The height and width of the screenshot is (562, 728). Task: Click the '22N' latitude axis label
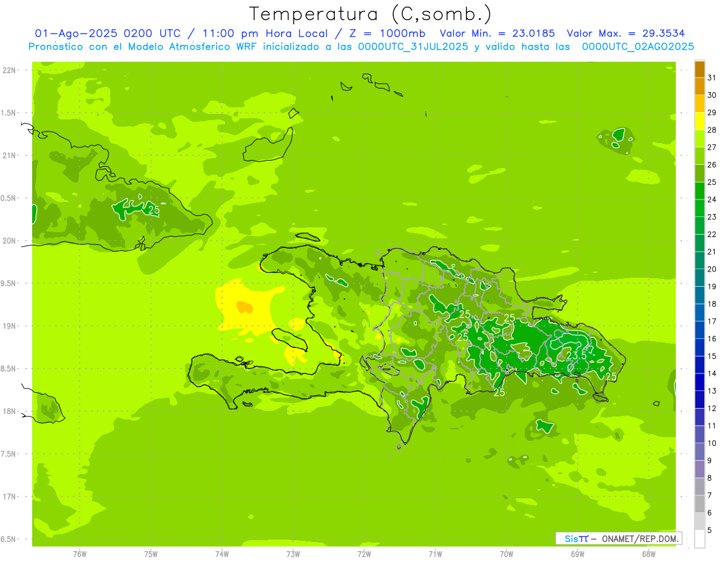point(9,70)
